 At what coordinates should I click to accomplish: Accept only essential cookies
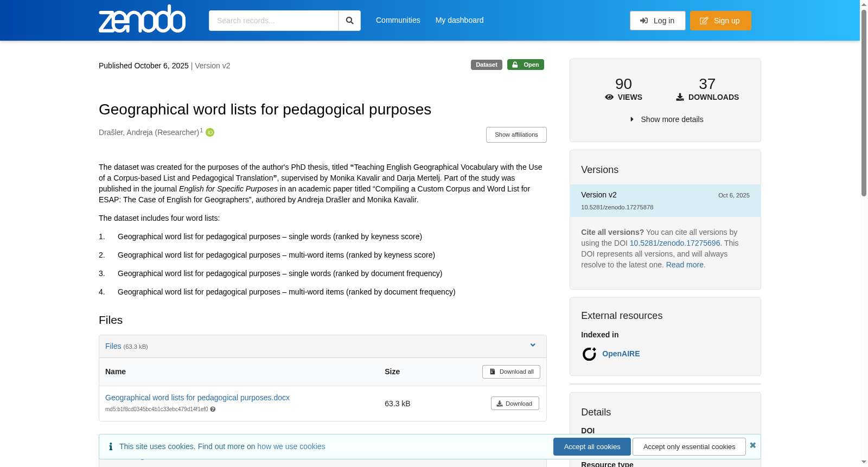click(x=689, y=446)
